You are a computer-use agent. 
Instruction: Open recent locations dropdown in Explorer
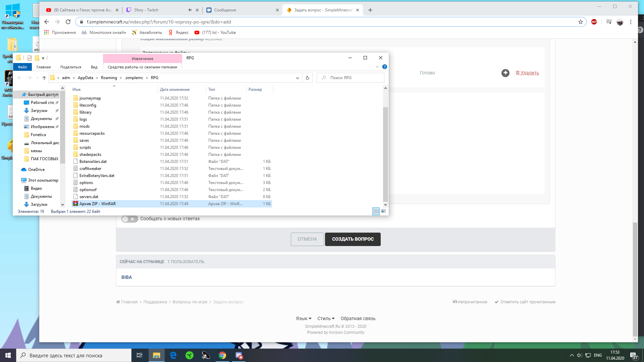tap(37, 78)
